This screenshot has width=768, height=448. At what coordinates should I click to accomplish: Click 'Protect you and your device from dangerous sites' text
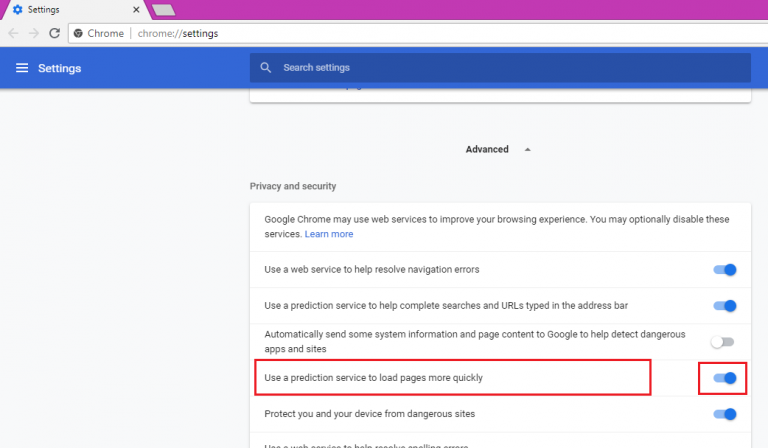pos(370,414)
